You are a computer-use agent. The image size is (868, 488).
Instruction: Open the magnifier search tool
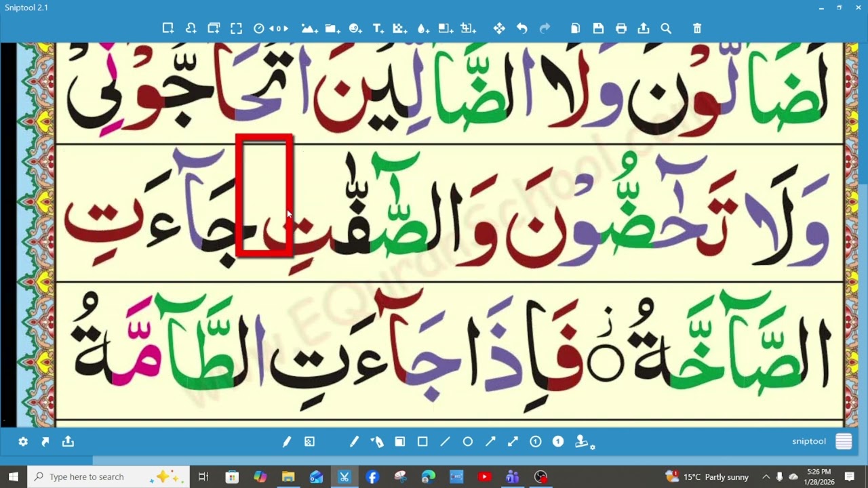[x=666, y=28]
